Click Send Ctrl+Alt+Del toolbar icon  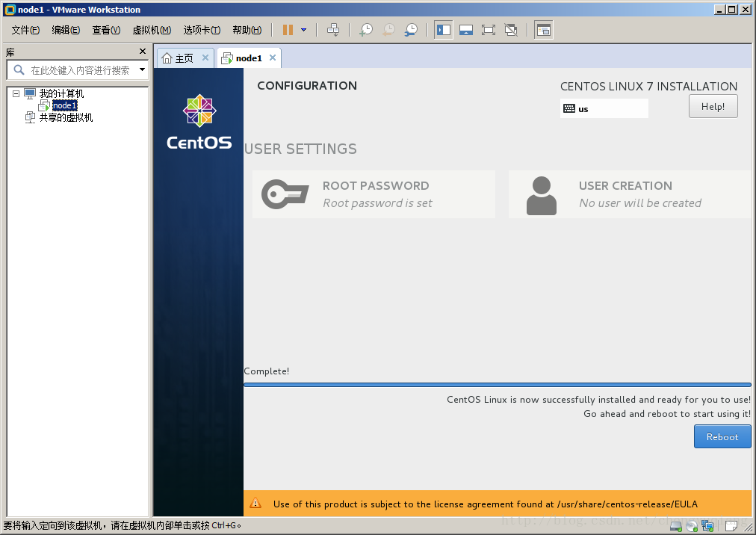333,30
